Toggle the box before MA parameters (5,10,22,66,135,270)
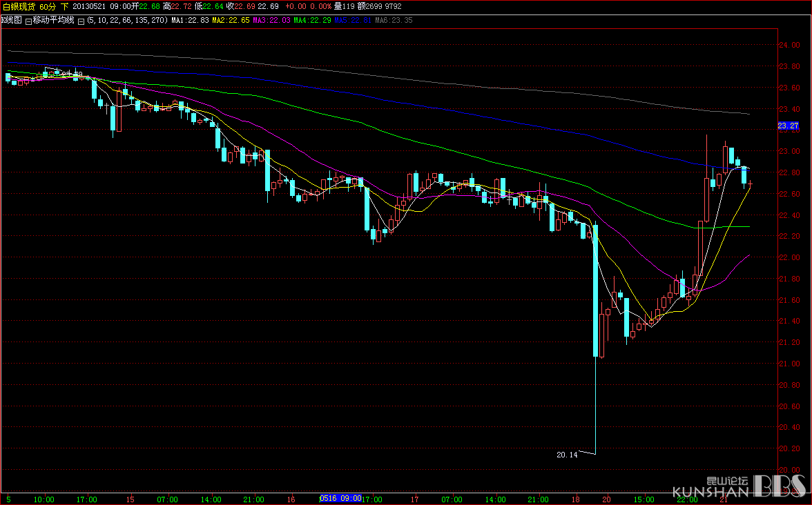This screenshot has height=505, width=812. (81, 21)
